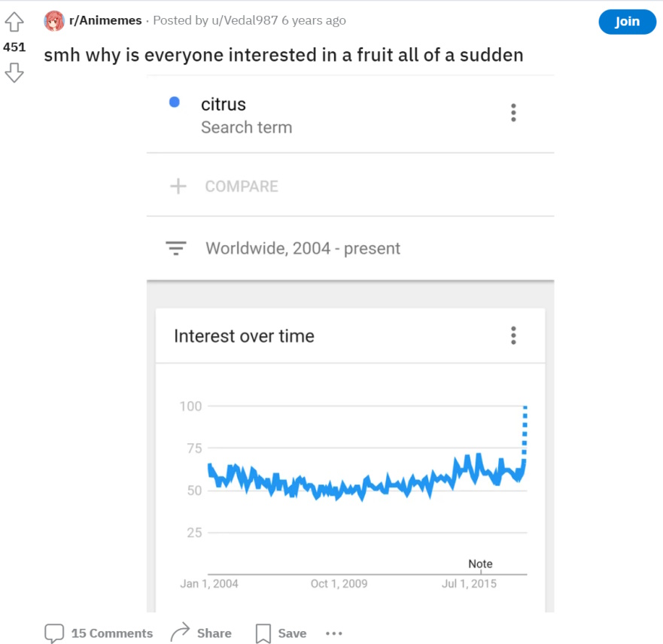This screenshot has width=663, height=644.
Task: Open Interest over time options menu
Action: pos(513,336)
